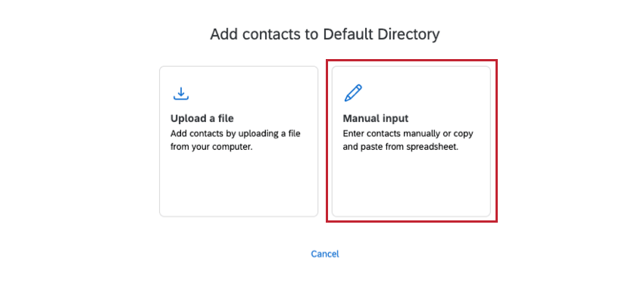
Task: Select the Upload a file card
Action: point(239,141)
